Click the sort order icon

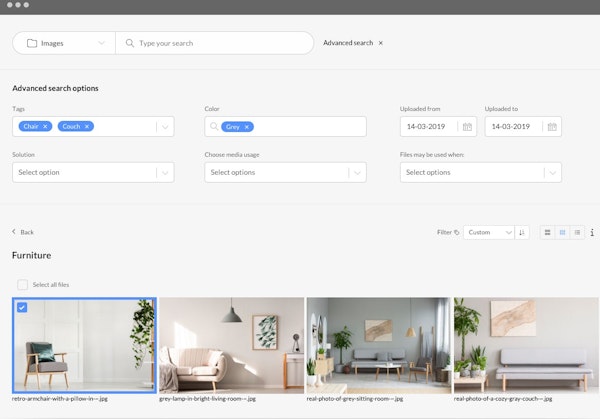(x=522, y=232)
